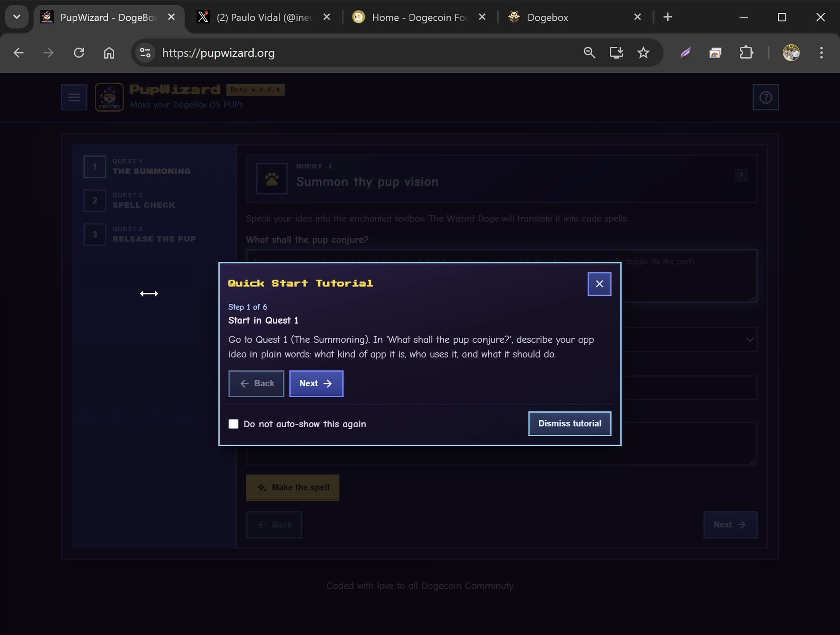840x635 pixels.
Task: Open the Chrome three-dot menu
Action: [821, 53]
